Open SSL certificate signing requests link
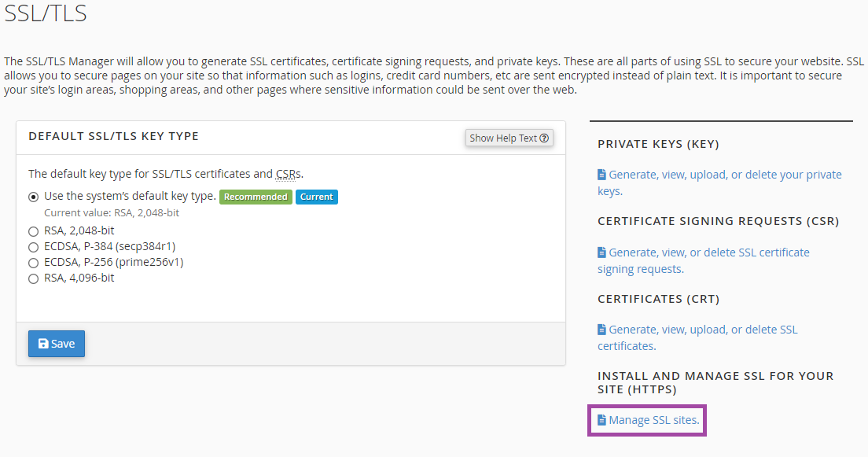Viewport: 868px width, 457px height. (704, 260)
